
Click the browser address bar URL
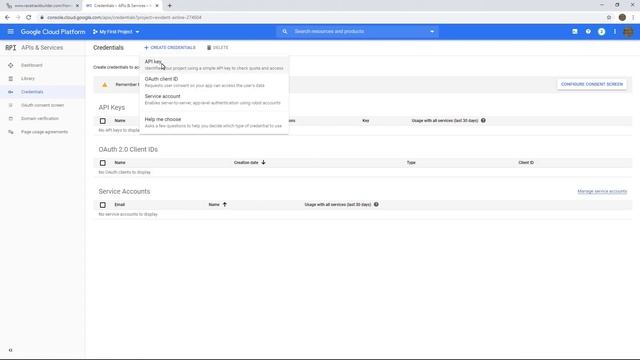(x=124, y=18)
